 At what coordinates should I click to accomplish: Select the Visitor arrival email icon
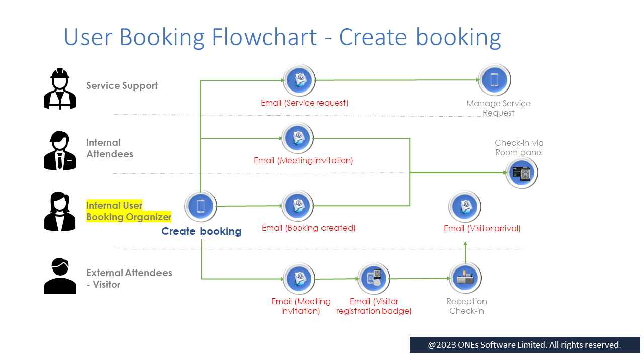tap(465, 206)
